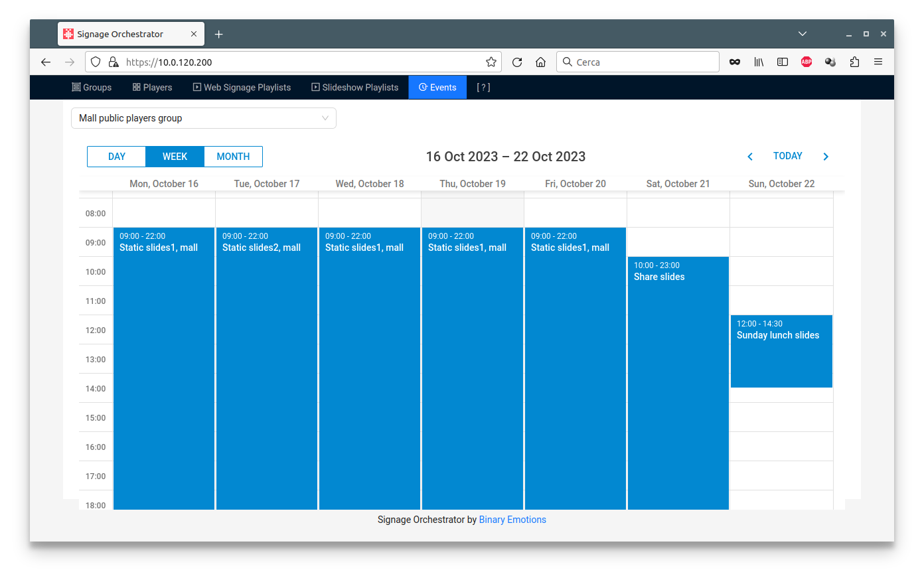Select the Thu, October 19 header
924x582 pixels.
(x=473, y=184)
